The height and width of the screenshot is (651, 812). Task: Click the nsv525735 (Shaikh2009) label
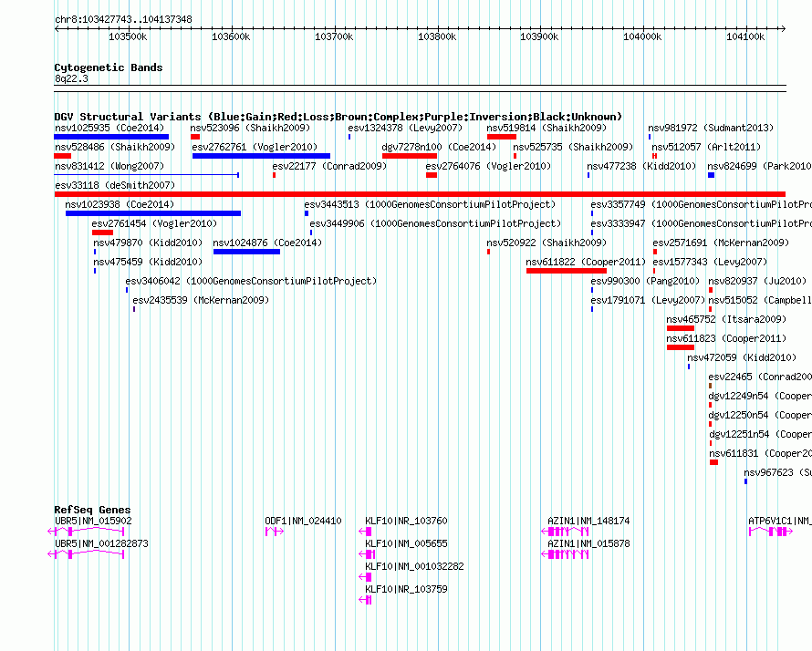click(x=573, y=147)
